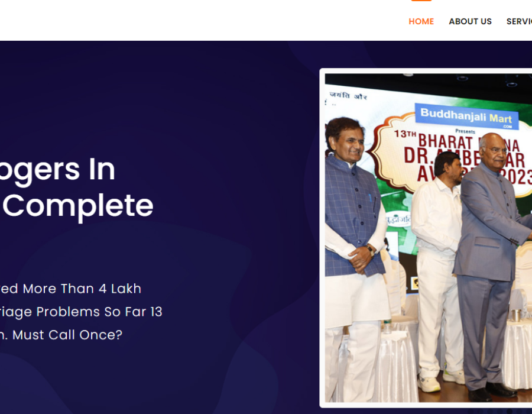Click the Problems So Far 13 text line
The height and width of the screenshot is (414, 532).
pyautogui.click(x=81, y=312)
